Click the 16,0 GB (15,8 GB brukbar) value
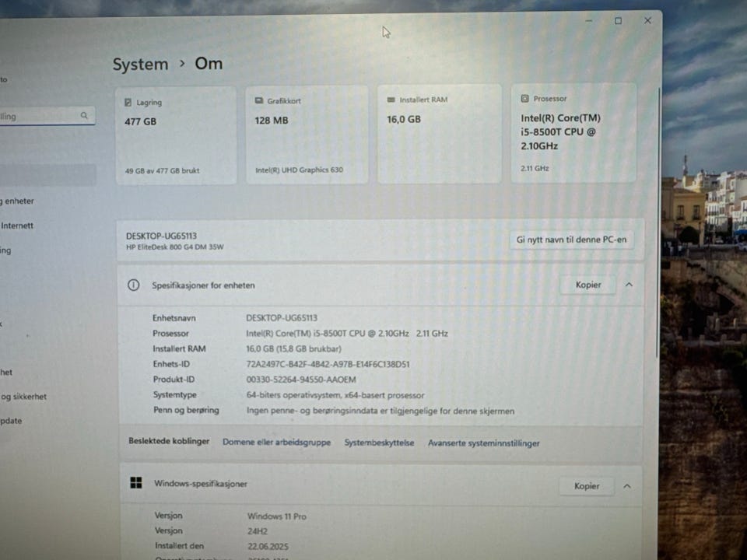Image resolution: width=747 pixels, height=560 pixels. click(x=293, y=349)
